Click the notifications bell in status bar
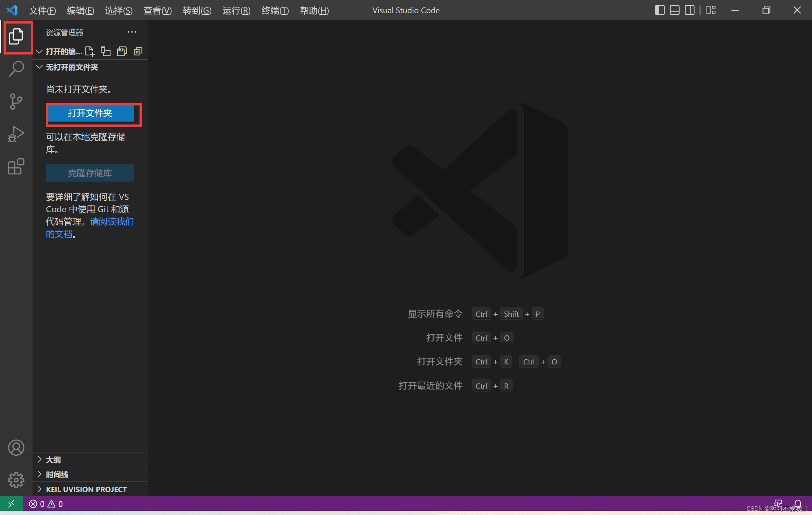The height and width of the screenshot is (515, 812). pyautogui.click(x=797, y=503)
